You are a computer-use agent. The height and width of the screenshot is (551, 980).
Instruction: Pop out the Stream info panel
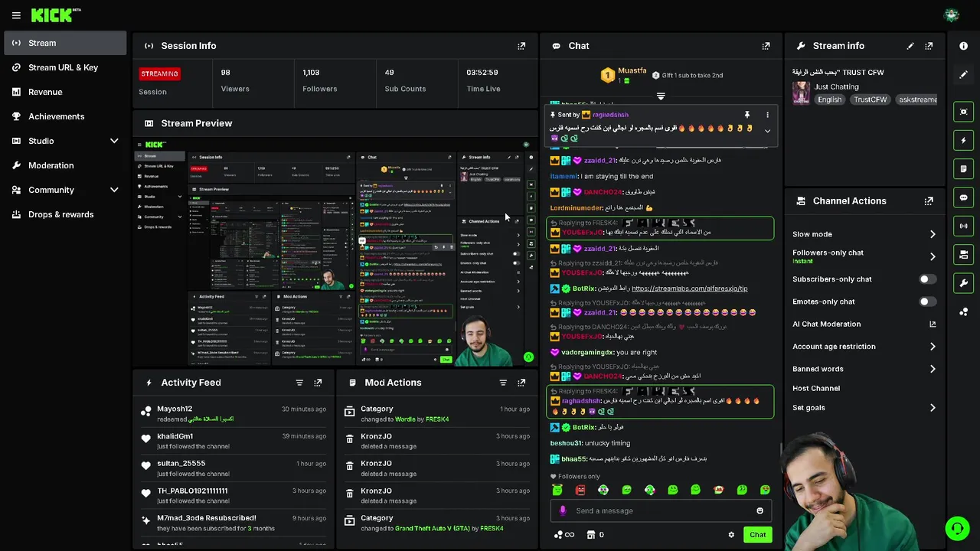click(x=929, y=46)
